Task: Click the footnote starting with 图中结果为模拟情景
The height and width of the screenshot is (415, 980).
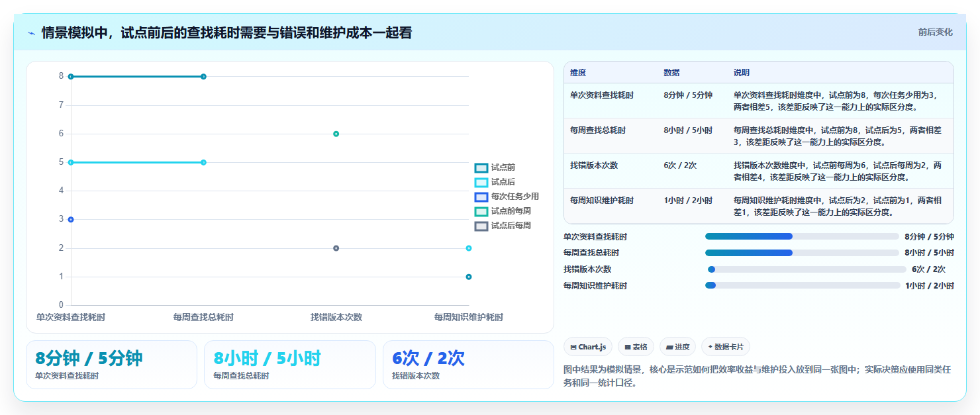Action: 758,376
